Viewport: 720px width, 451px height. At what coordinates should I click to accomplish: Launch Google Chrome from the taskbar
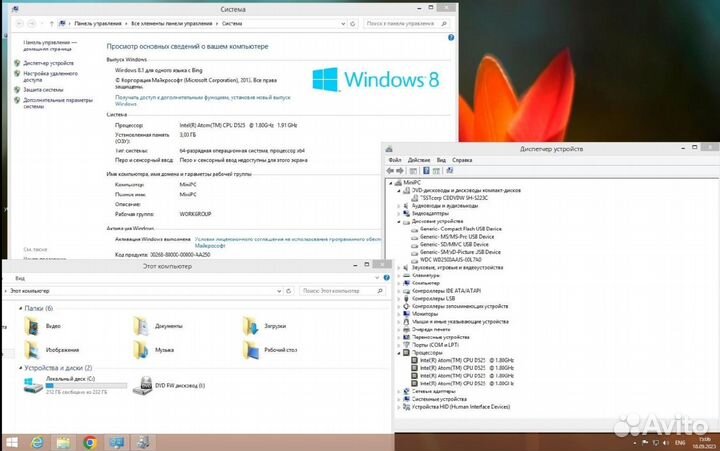coord(90,442)
